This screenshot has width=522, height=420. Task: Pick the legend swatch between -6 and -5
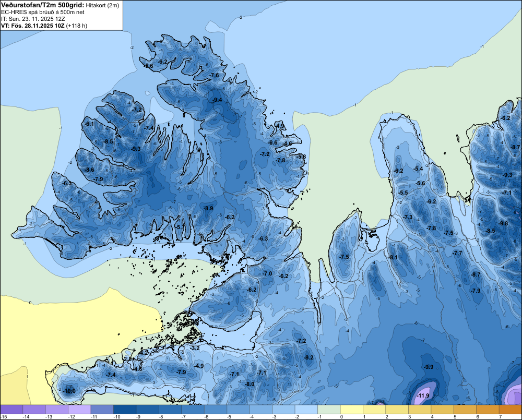pos(216,410)
